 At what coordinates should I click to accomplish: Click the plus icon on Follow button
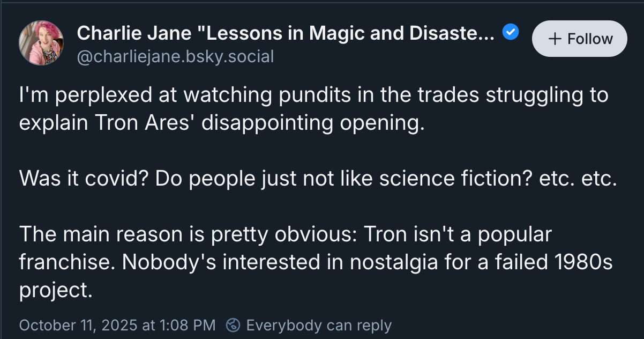click(556, 39)
